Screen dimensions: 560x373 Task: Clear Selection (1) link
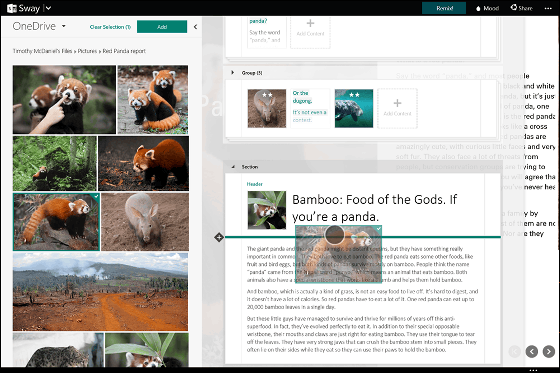(x=110, y=27)
